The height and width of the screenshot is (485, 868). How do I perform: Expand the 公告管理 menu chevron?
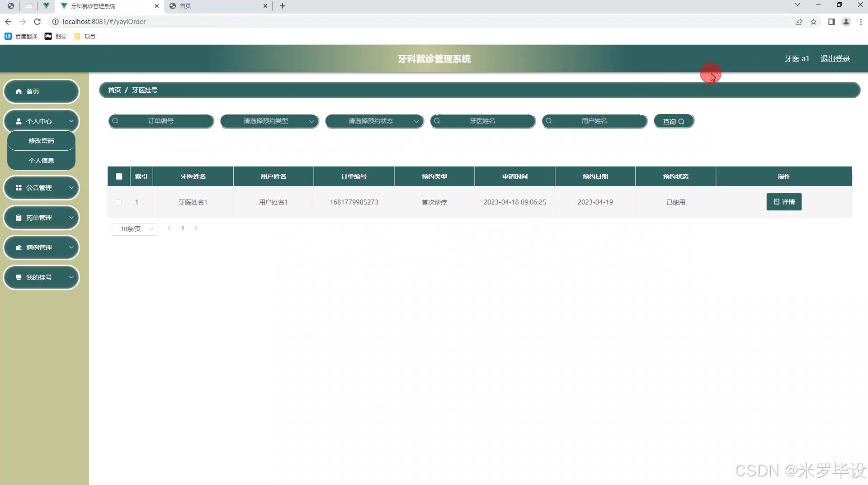click(x=71, y=188)
